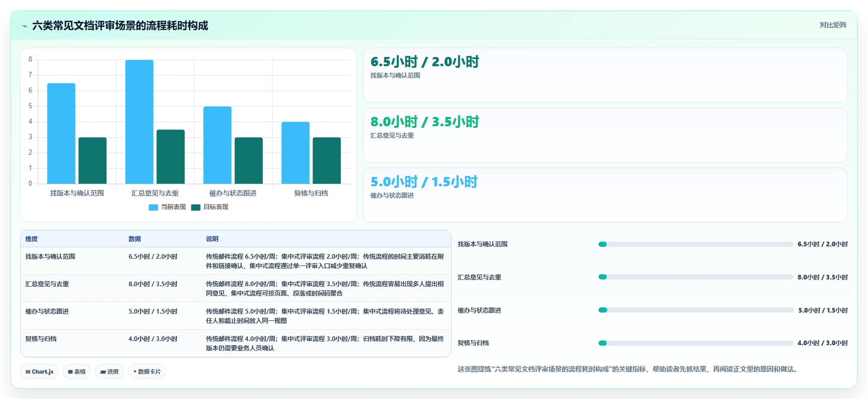This screenshot has height=399, width=868.
Task: Click the green bar for 催办与状态跟进
Action: coord(249,160)
